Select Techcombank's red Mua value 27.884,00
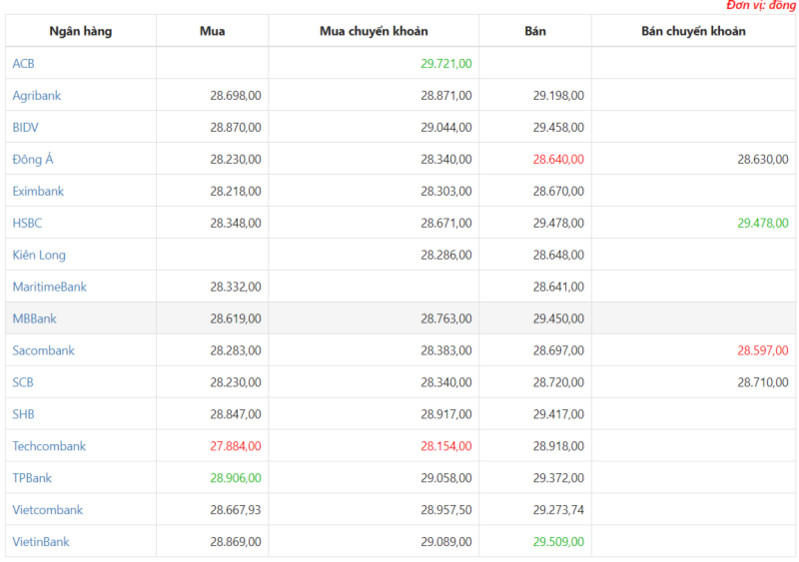 [235, 446]
